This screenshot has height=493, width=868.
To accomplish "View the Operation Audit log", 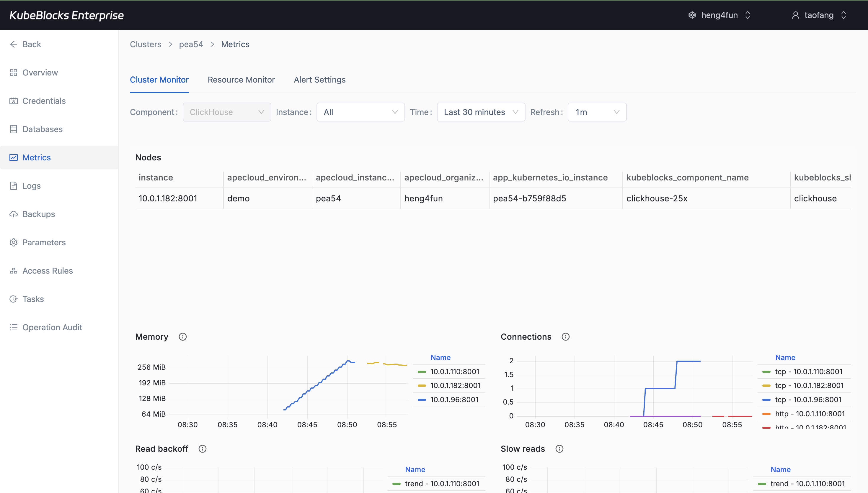I will coord(52,327).
